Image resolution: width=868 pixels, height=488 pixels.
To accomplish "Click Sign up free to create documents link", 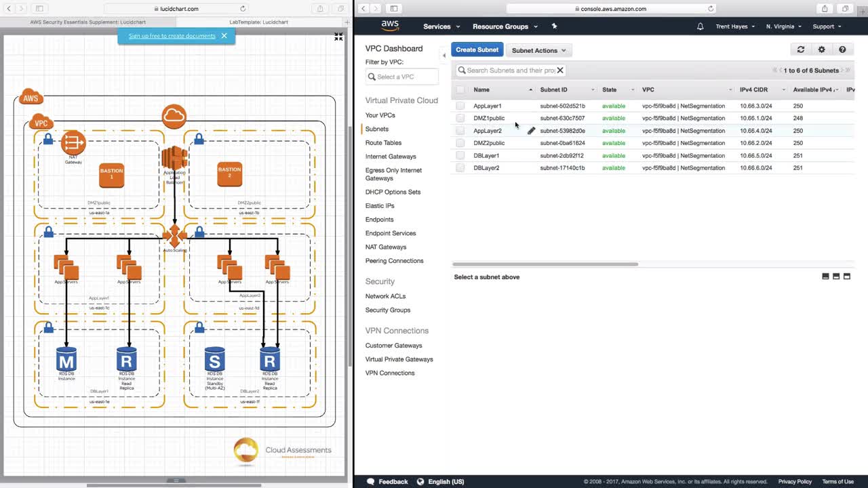I will (172, 36).
